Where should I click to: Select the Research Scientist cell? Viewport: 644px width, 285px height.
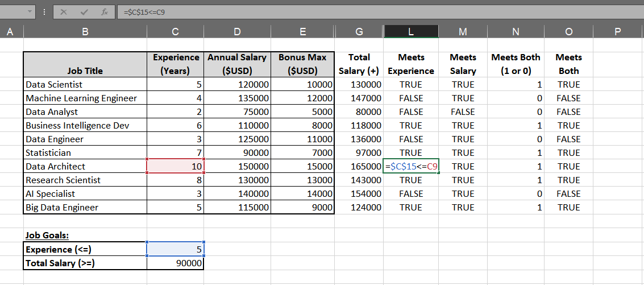[85, 180]
